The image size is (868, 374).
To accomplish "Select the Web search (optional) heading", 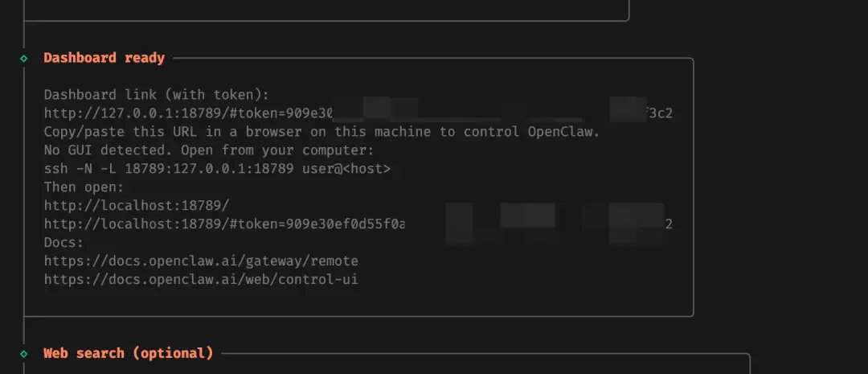I will 128,353.
